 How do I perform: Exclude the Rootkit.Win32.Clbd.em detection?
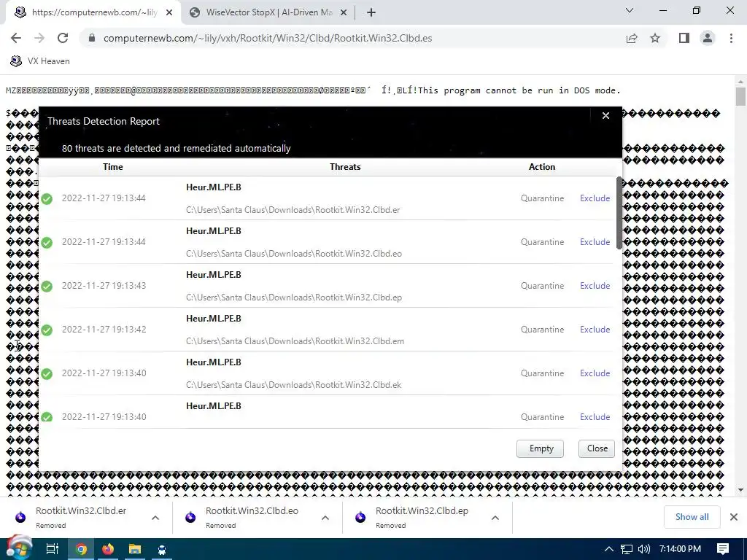[595, 330]
